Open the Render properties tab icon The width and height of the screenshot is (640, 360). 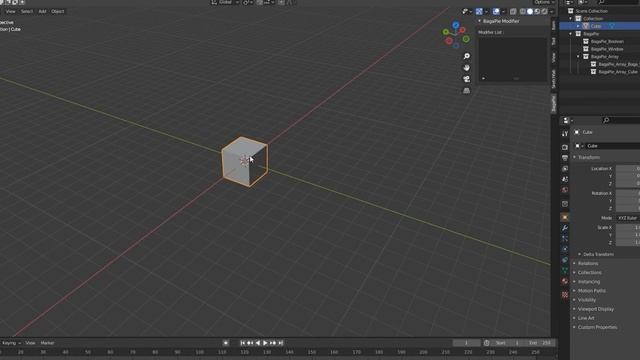click(565, 147)
